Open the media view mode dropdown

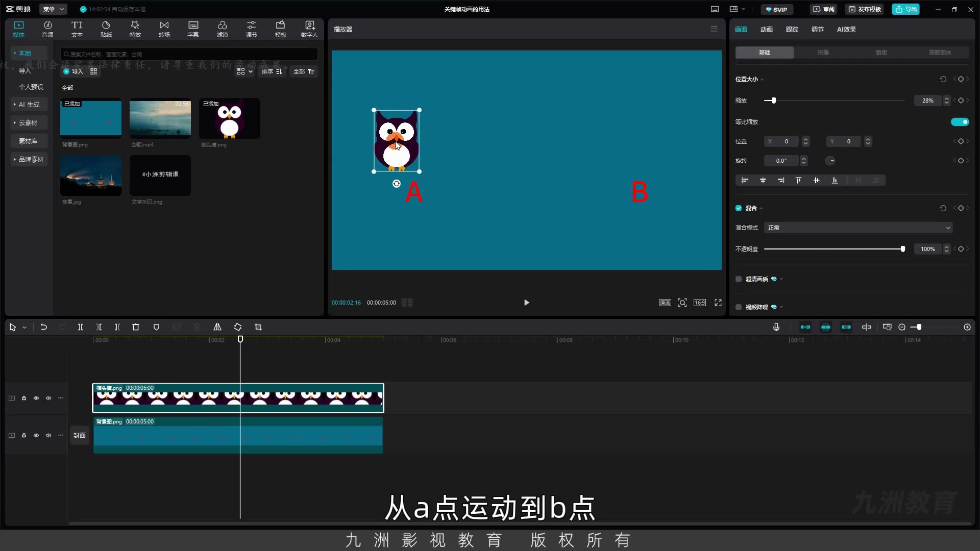pos(244,71)
